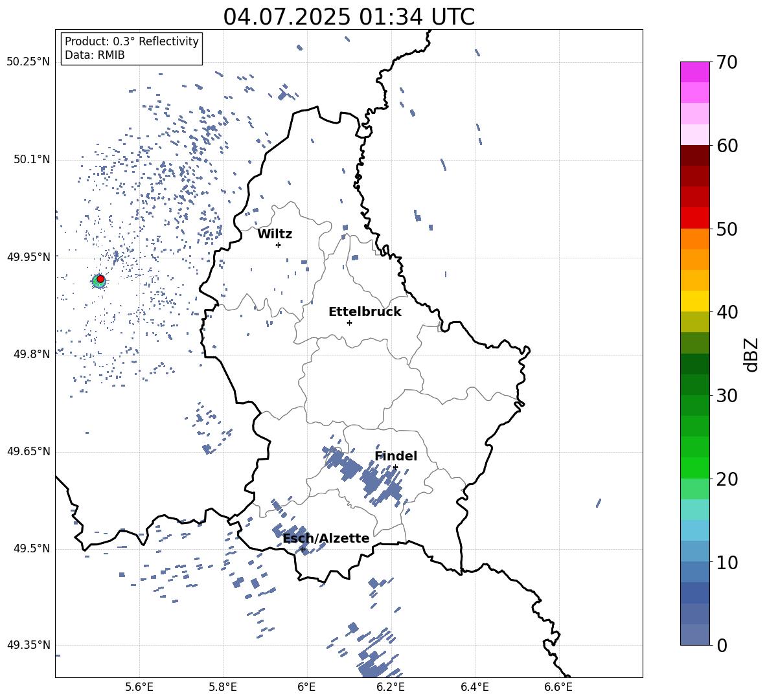Click the radar echo cluster west of Findel

click(343, 464)
